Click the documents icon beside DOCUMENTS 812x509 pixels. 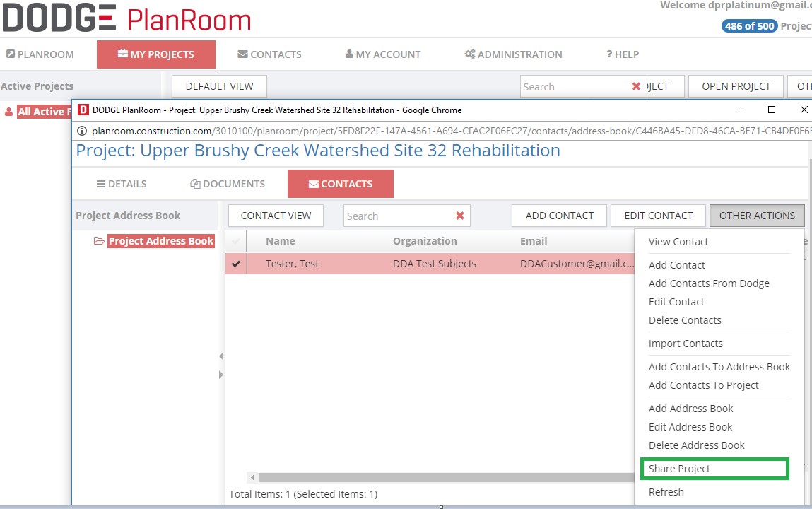coord(194,183)
